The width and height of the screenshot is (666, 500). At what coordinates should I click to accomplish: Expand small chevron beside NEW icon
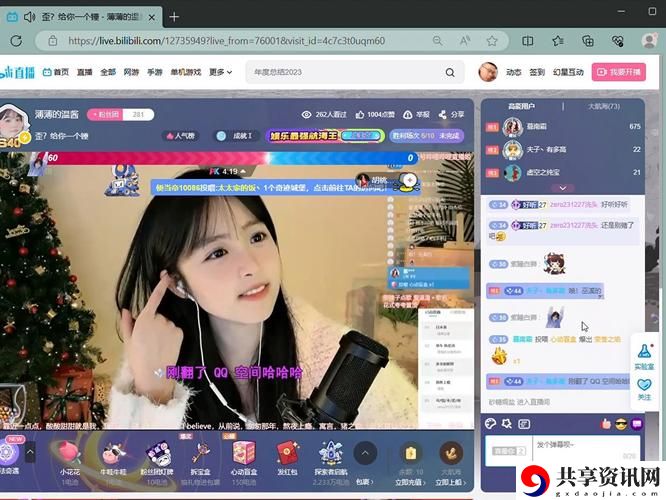click(30, 452)
